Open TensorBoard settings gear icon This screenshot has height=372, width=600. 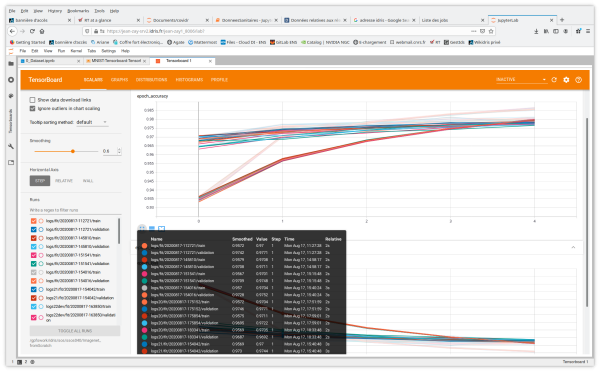point(566,80)
